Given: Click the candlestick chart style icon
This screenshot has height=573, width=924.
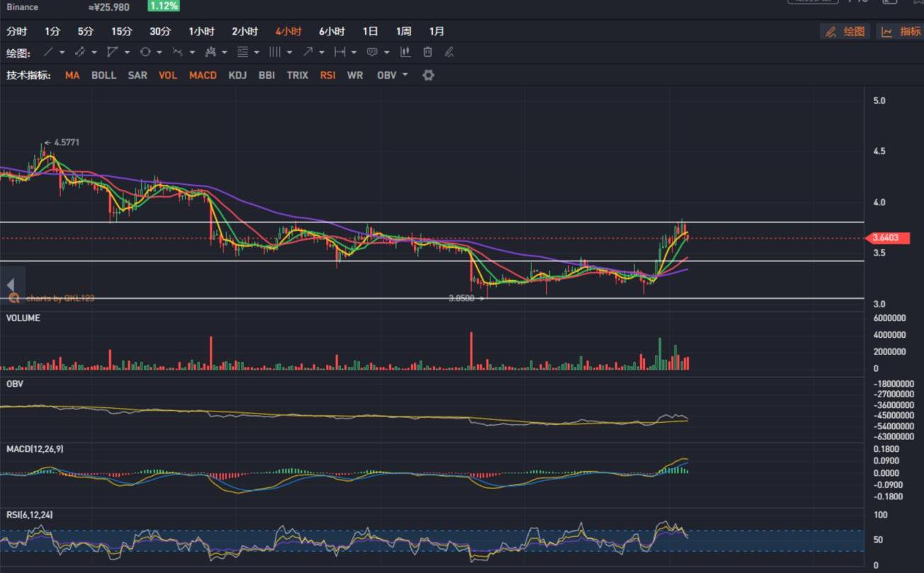Looking at the screenshot, I should [405, 52].
